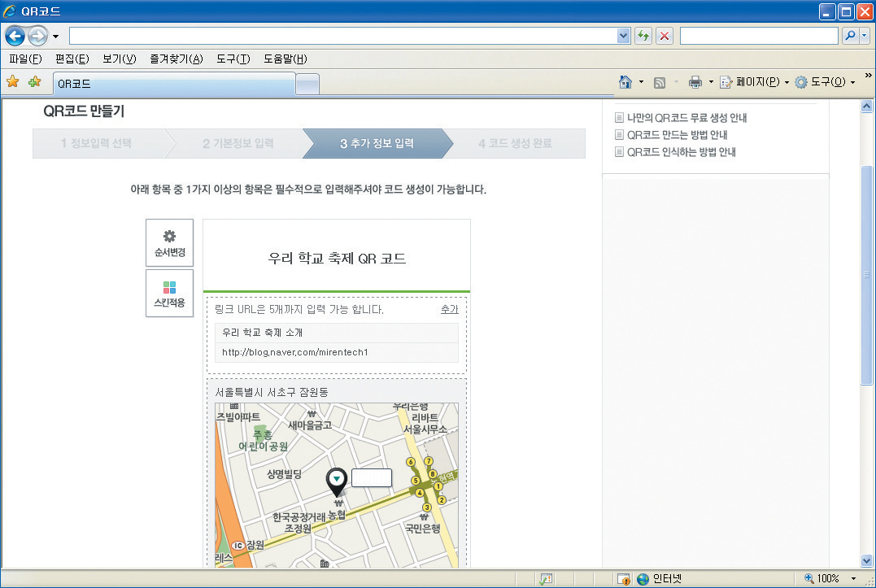The height and width of the screenshot is (588, 876).
Task: Open the 즐겨찾기(A) menu
Action: point(176,59)
